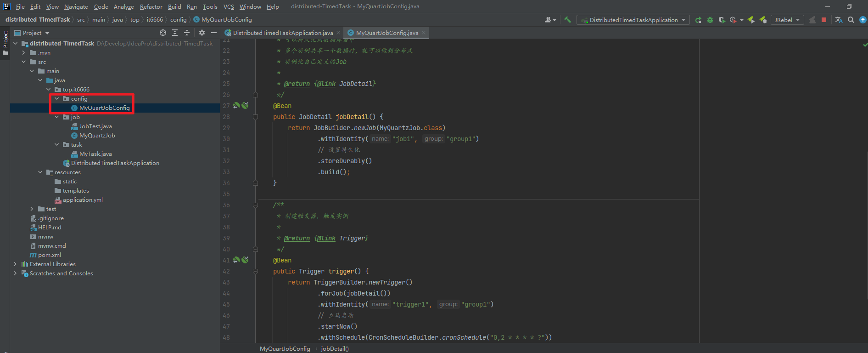Collapse the config package
868x353 pixels.
57,98
